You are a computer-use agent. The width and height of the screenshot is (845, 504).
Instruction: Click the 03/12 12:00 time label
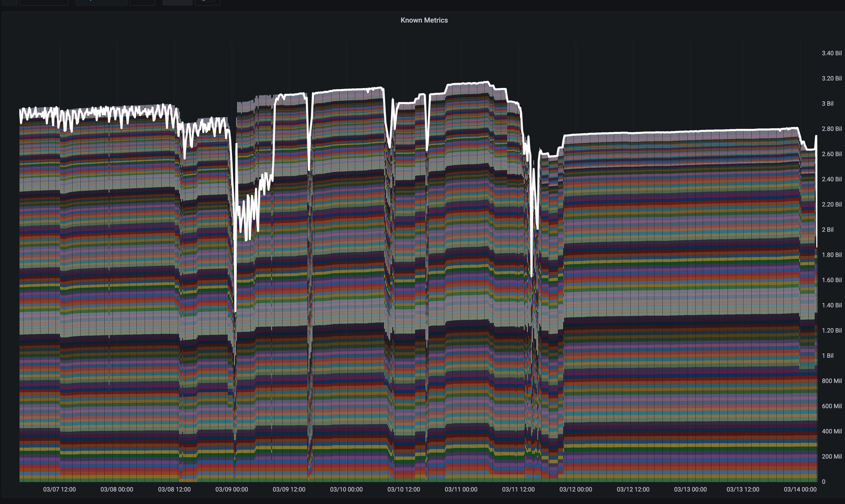633,489
